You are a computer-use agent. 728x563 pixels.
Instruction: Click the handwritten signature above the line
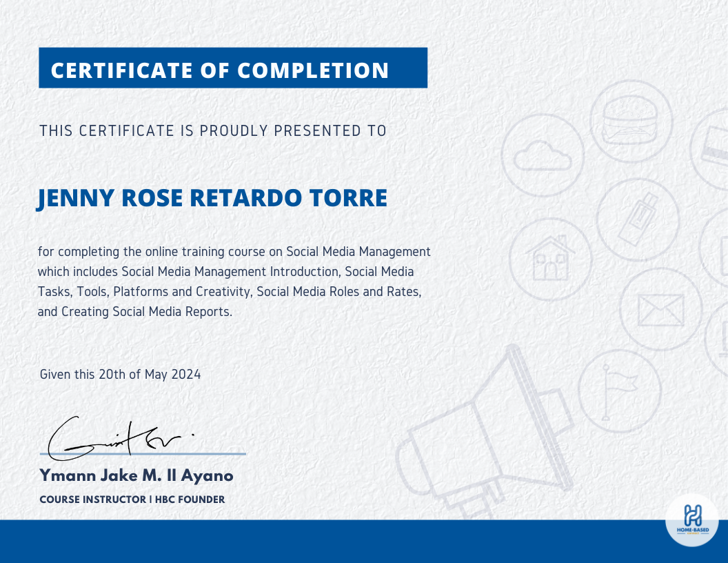pyautogui.click(x=121, y=438)
